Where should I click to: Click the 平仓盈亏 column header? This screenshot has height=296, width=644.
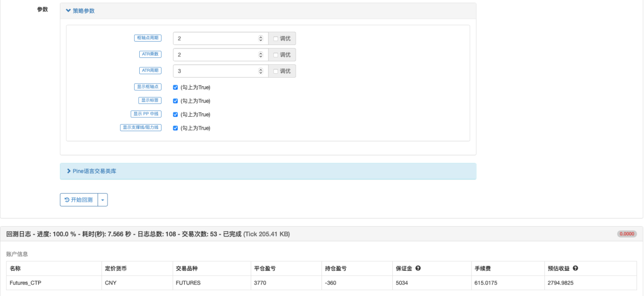(x=265, y=268)
